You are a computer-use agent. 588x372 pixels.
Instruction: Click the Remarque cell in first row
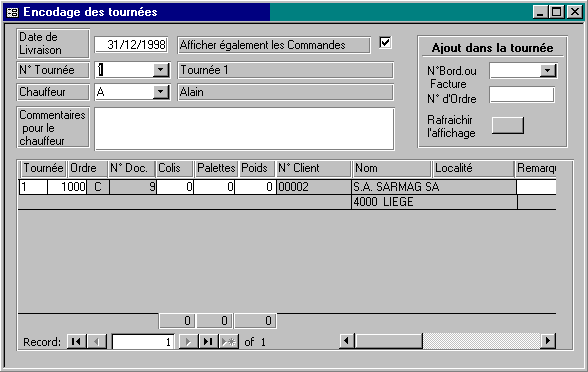(x=536, y=187)
